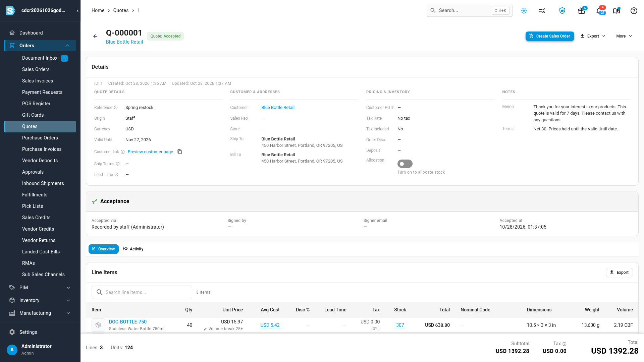The height and width of the screenshot is (362, 644).
Task: Click the Search line items field
Action: [142, 292]
